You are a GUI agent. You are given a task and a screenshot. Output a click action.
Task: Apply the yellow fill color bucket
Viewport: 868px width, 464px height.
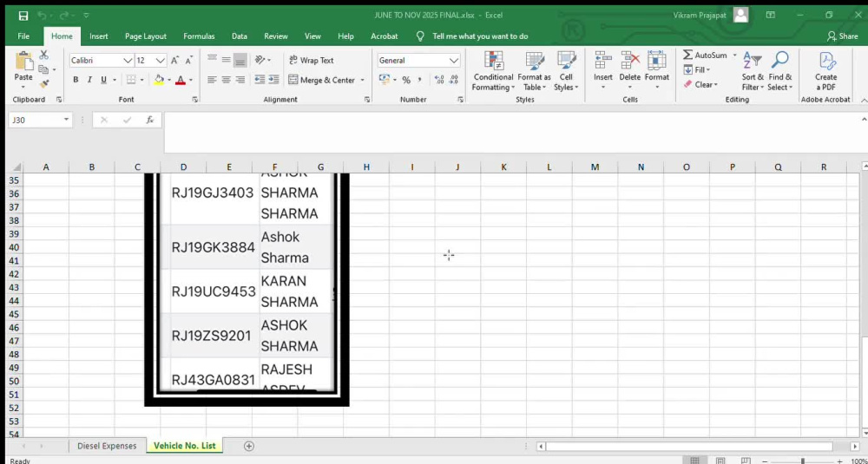coord(159,80)
